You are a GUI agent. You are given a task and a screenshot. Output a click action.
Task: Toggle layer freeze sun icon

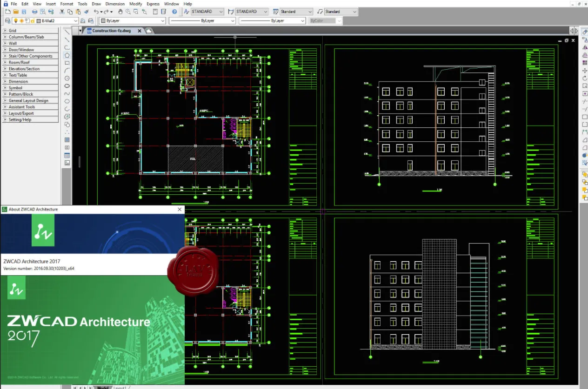21,20
